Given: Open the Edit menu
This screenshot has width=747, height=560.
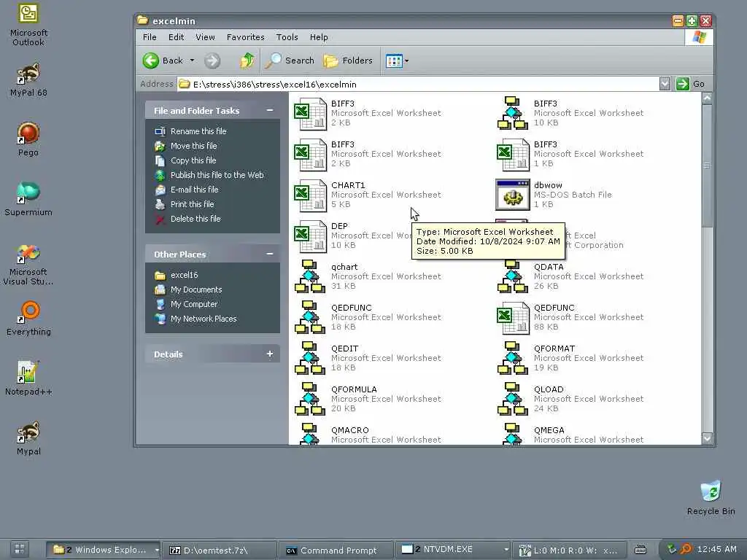Looking at the screenshot, I should pyautogui.click(x=176, y=37).
